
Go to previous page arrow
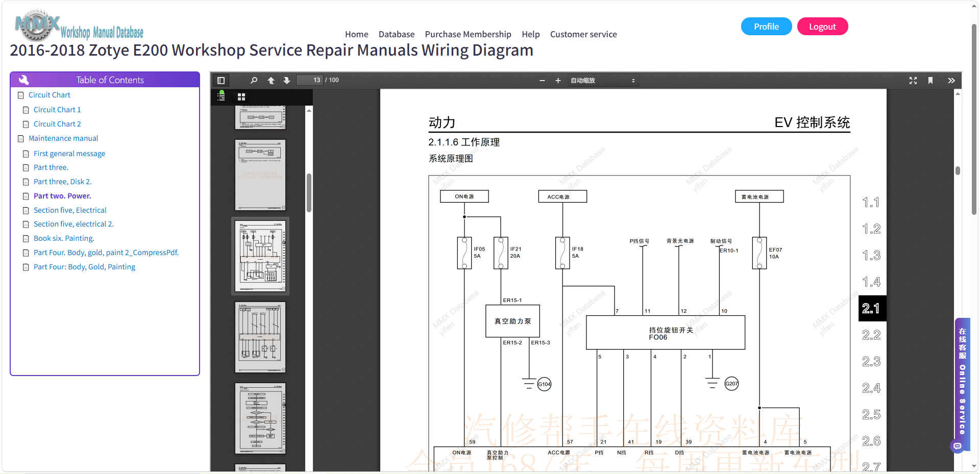[x=271, y=81]
